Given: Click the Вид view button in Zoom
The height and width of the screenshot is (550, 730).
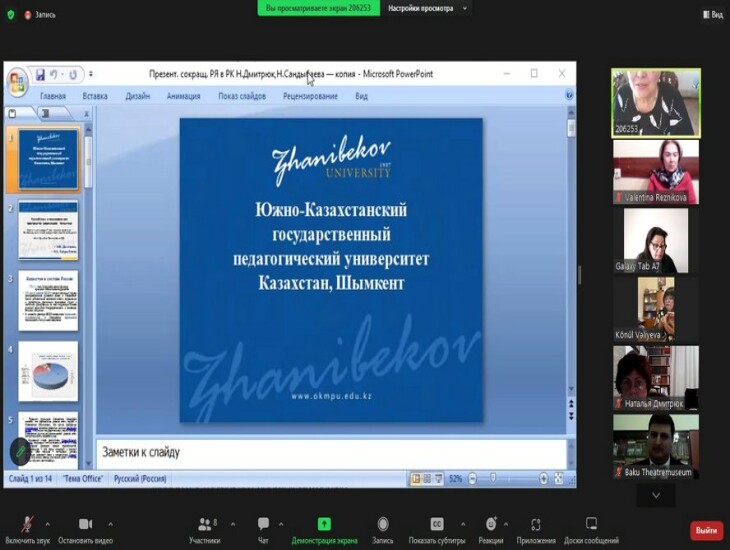Looking at the screenshot, I should tap(713, 15).
